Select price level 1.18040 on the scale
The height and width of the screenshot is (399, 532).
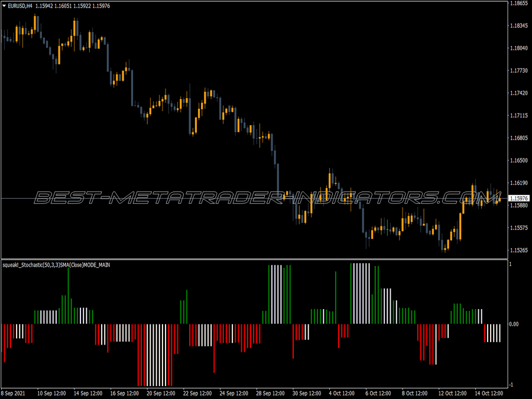(x=519, y=48)
